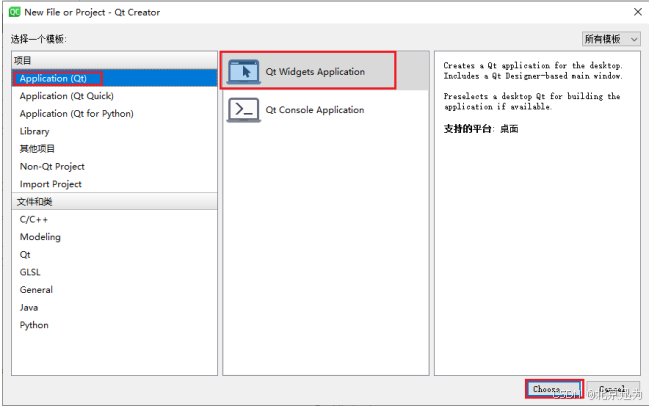Choose the Qt Console Application template label
Viewport: 649px width, 406px height.
(x=315, y=110)
